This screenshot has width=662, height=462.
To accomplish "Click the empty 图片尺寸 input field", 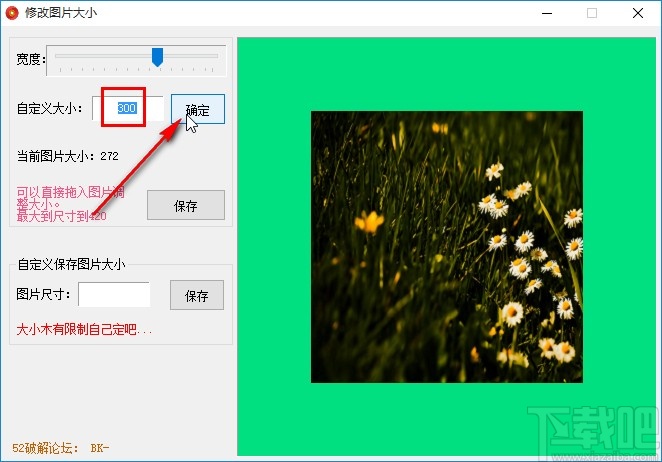I will pyautogui.click(x=114, y=294).
